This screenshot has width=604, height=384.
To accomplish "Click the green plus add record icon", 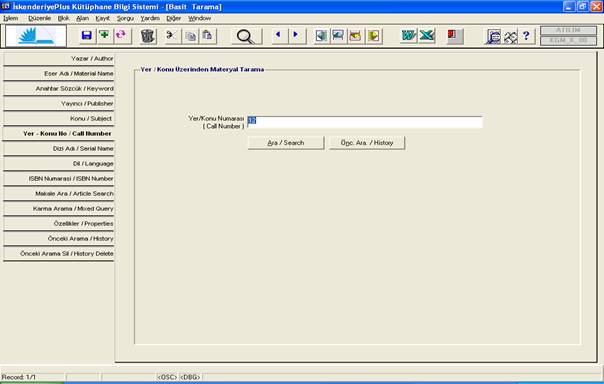I will pyautogui.click(x=104, y=36).
